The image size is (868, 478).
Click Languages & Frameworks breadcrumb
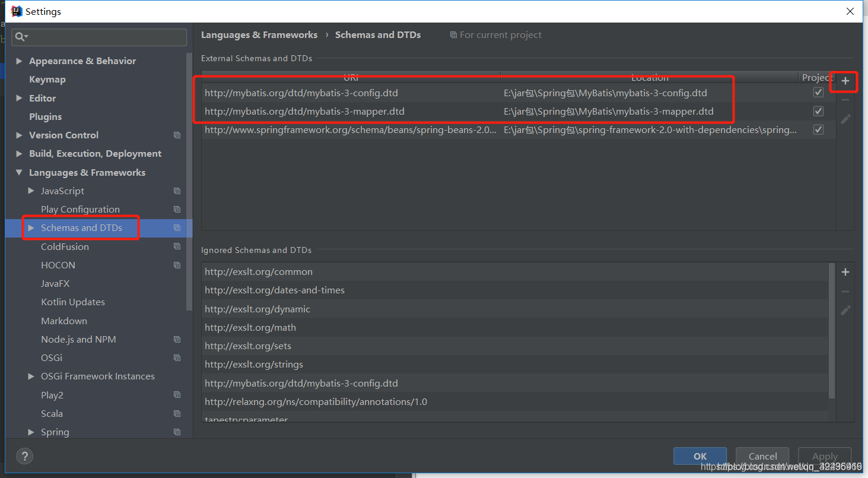pyautogui.click(x=259, y=35)
